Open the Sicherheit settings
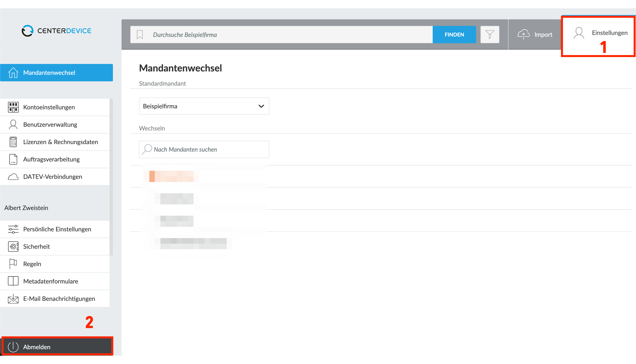 point(55,247)
